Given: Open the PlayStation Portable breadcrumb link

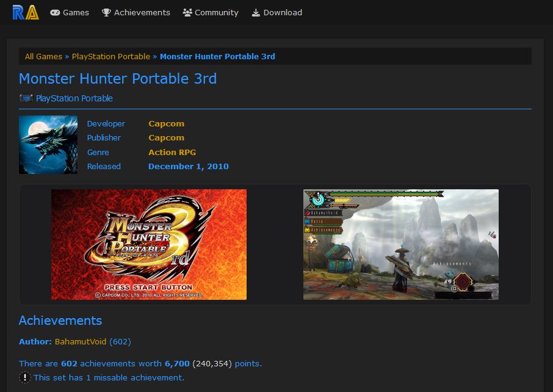Looking at the screenshot, I should pos(111,56).
